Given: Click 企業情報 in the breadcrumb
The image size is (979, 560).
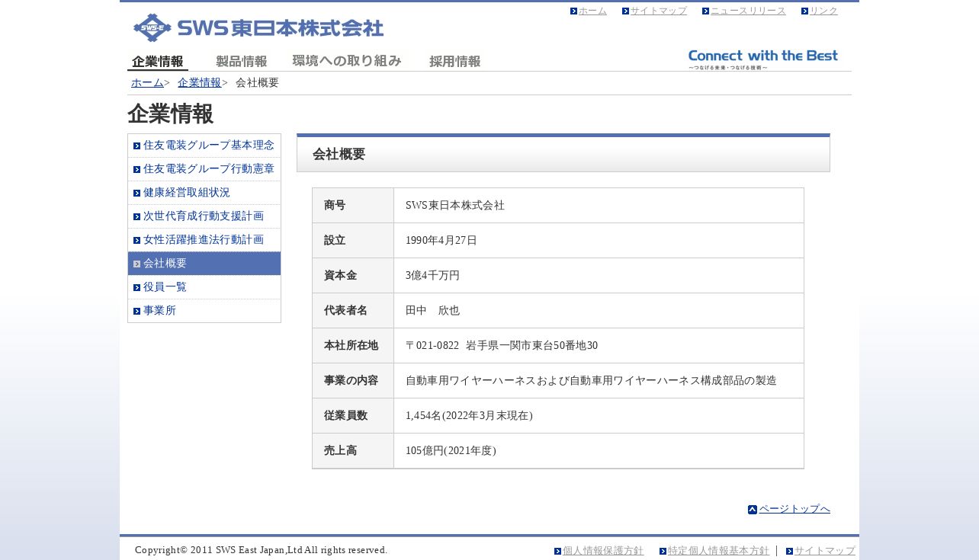Looking at the screenshot, I should 200,82.
